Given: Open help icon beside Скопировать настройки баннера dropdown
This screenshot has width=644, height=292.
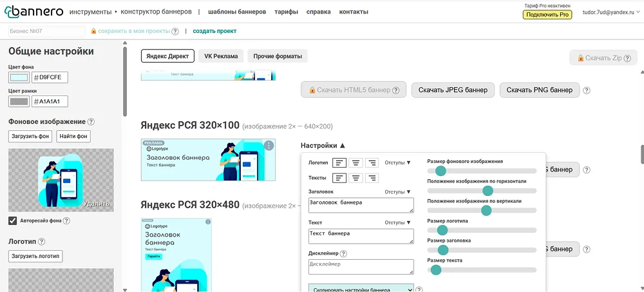Looking at the screenshot, I should [419, 289].
